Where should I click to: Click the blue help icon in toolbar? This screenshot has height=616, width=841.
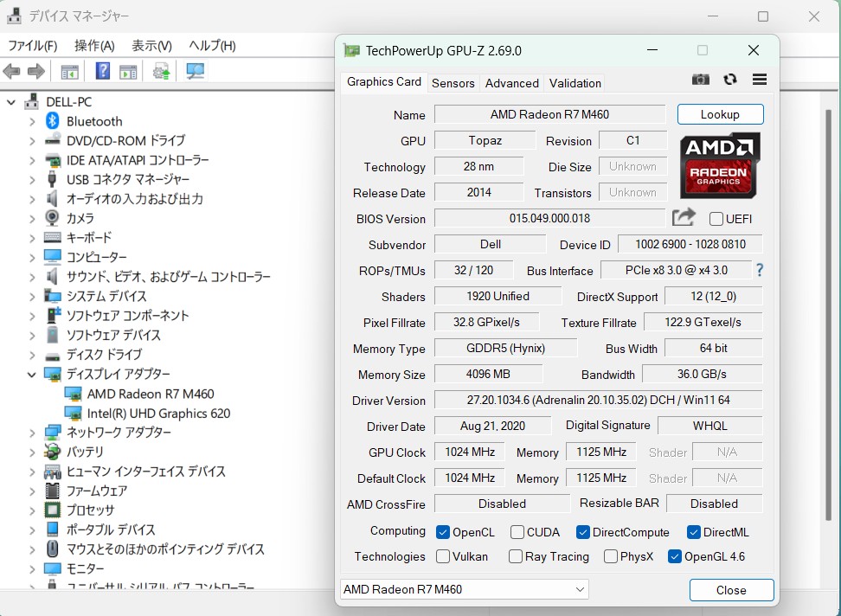click(x=103, y=72)
